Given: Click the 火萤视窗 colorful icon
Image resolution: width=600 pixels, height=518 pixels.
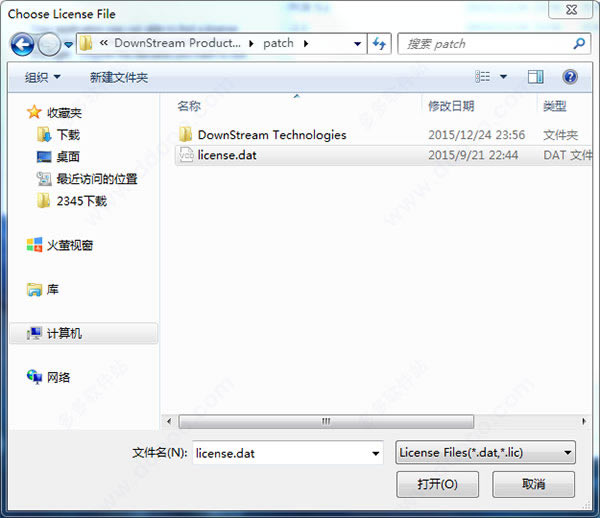Looking at the screenshot, I should pyautogui.click(x=34, y=244).
